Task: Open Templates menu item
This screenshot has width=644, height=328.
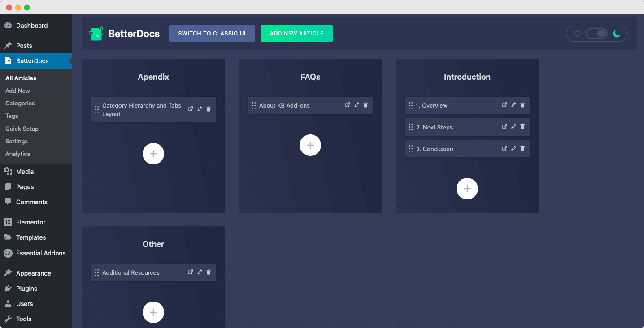Action: point(36,237)
